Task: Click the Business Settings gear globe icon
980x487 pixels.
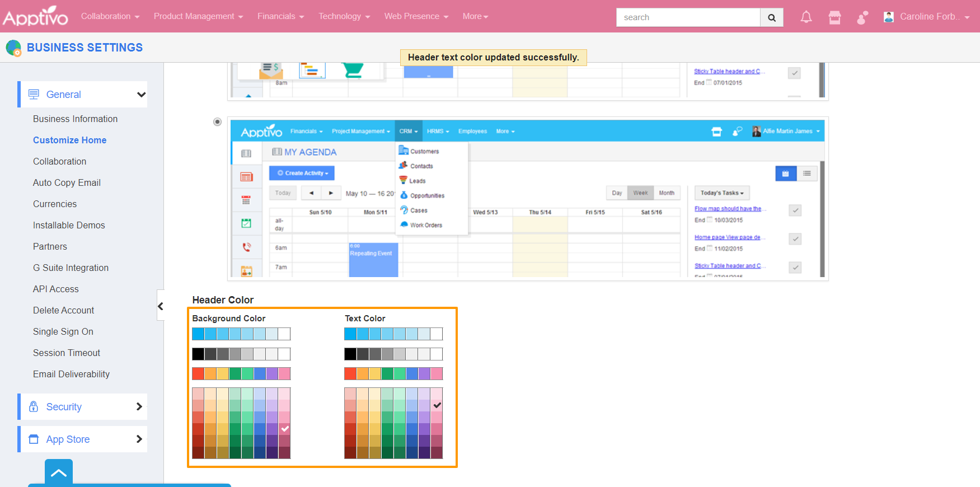Action: (13, 48)
